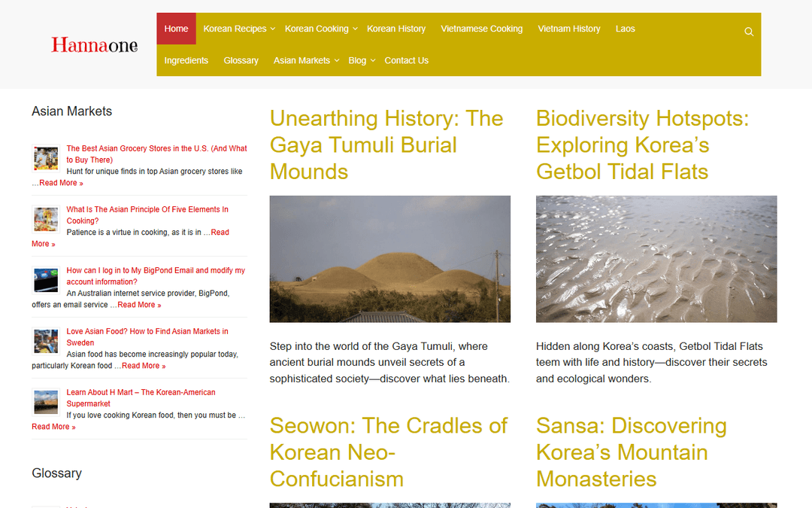Click the Gaya Tumuli excerpt paragraph
The height and width of the screenshot is (508, 812).
click(389, 362)
